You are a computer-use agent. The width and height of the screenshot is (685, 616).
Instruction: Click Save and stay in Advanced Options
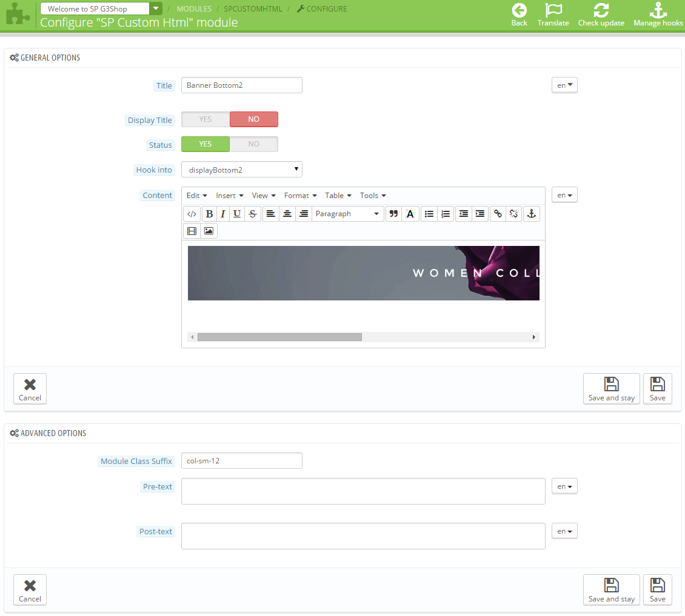(611, 590)
